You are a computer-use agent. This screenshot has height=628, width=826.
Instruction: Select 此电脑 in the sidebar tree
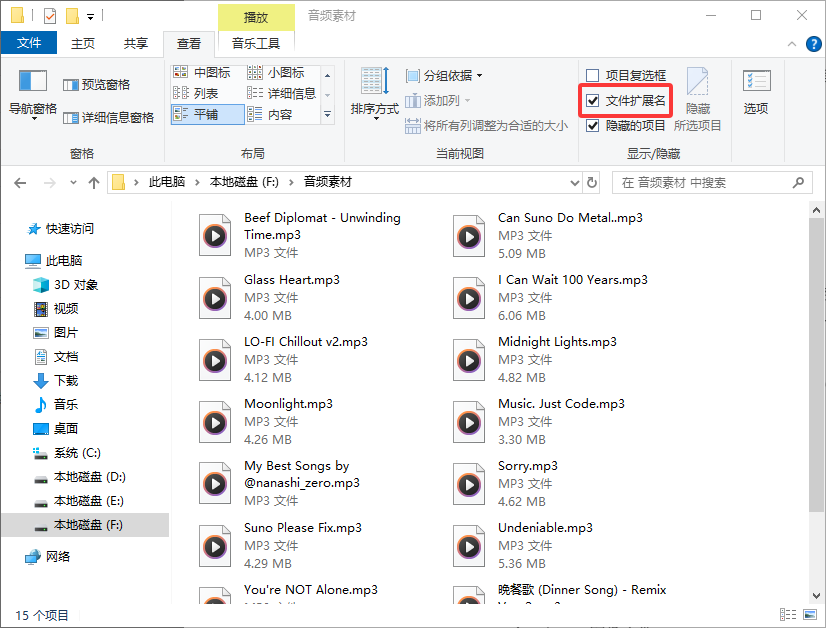coord(54,260)
